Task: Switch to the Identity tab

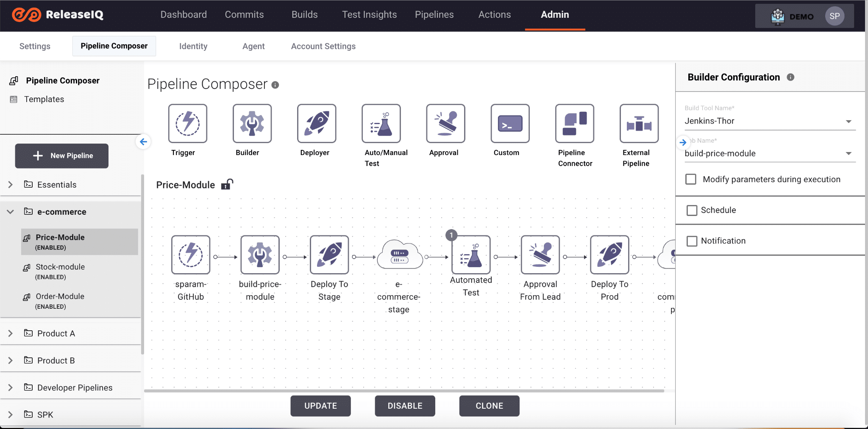Action: point(193,46)
